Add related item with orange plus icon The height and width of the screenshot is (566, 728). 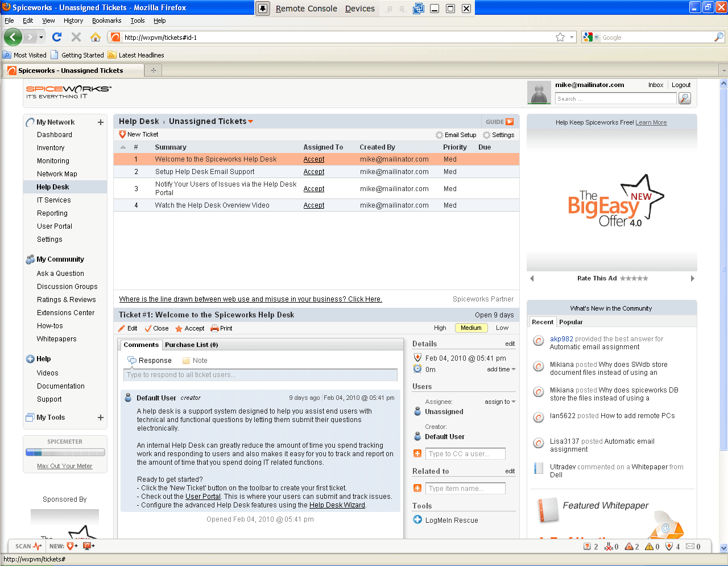point(417,488)
